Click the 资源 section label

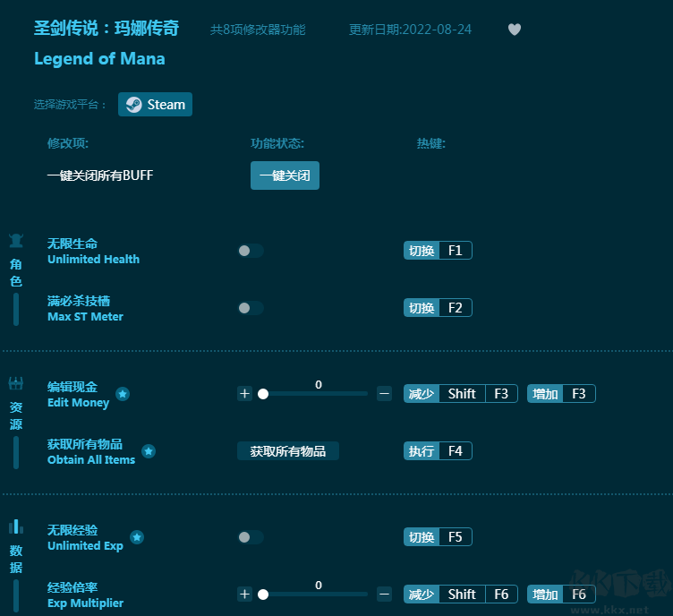pyautogui.click(x=16, y=415)
